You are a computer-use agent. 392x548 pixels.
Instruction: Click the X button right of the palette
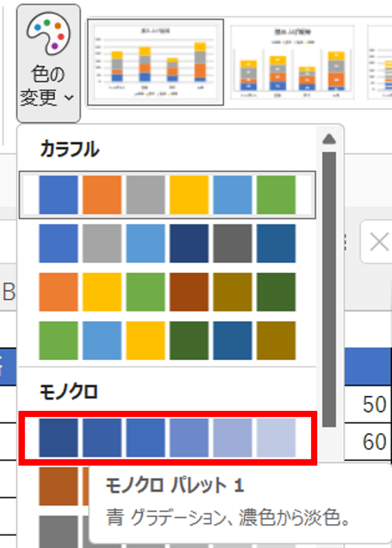tap(378, 242)
